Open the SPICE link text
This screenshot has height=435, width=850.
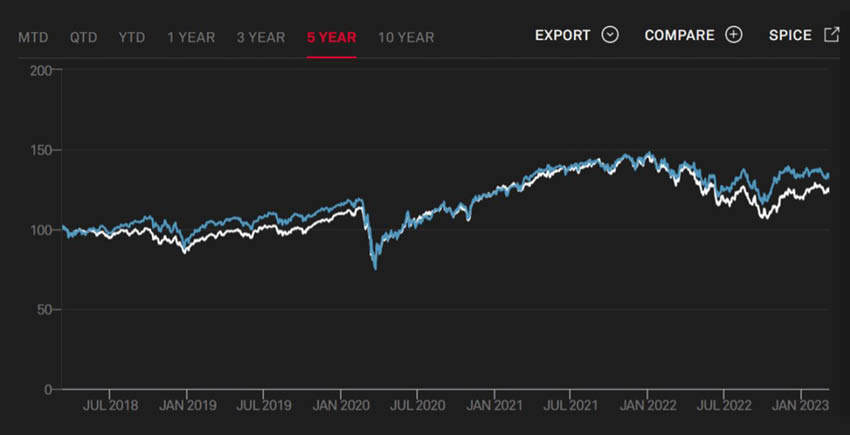790,35
